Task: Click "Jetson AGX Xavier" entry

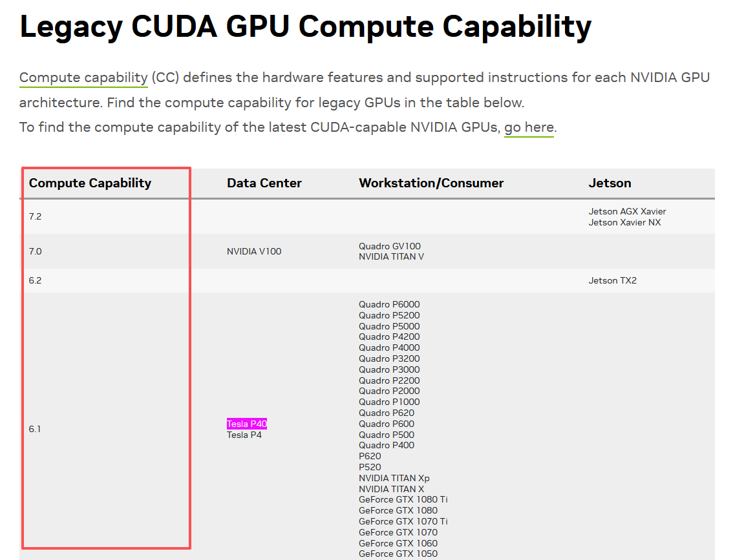Action: coord(627,211)
